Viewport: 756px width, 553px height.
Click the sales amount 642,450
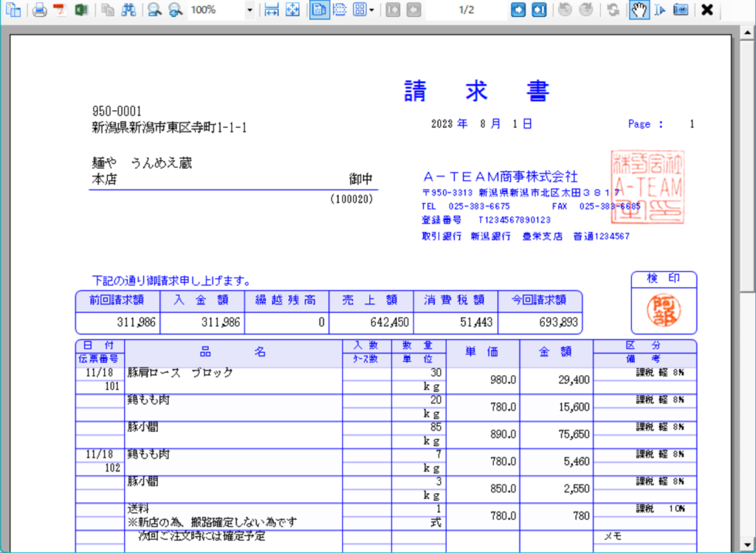[x=390, y=322]
